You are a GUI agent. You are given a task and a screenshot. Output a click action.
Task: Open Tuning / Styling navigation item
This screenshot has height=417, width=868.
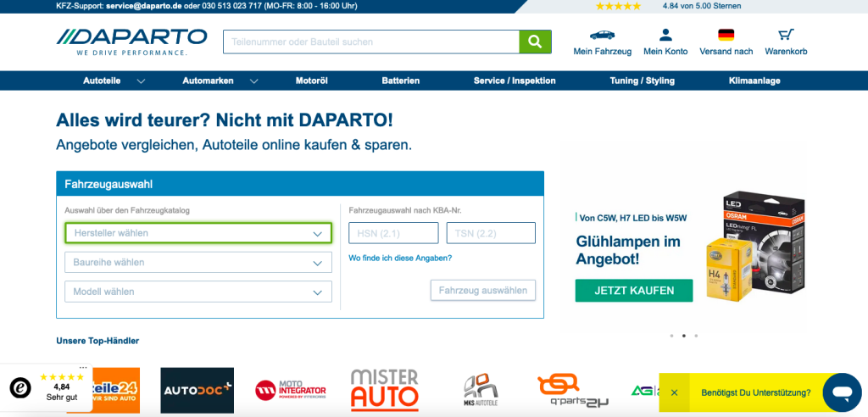pos(643,81)
